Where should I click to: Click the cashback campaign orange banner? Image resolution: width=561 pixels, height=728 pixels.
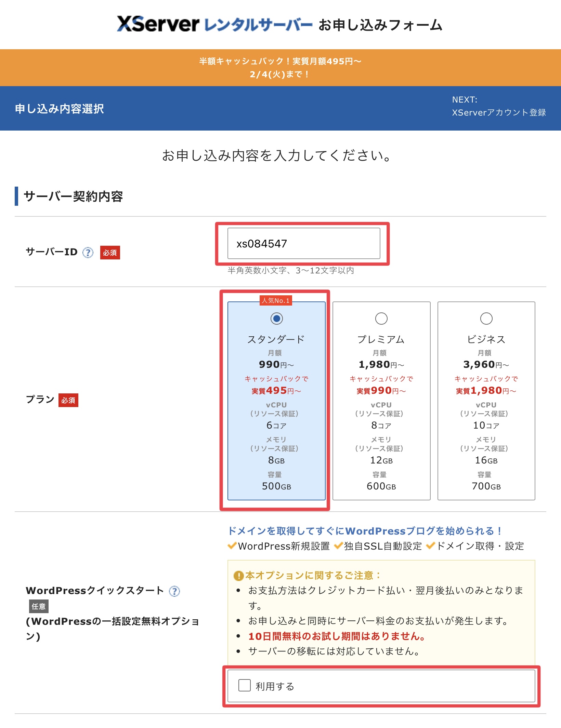[280, 68]
